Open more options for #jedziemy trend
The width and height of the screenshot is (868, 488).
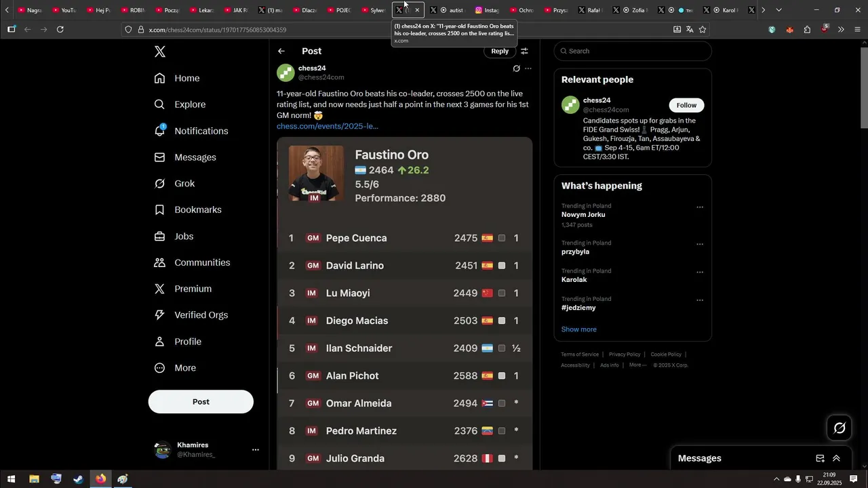(700, 300)
